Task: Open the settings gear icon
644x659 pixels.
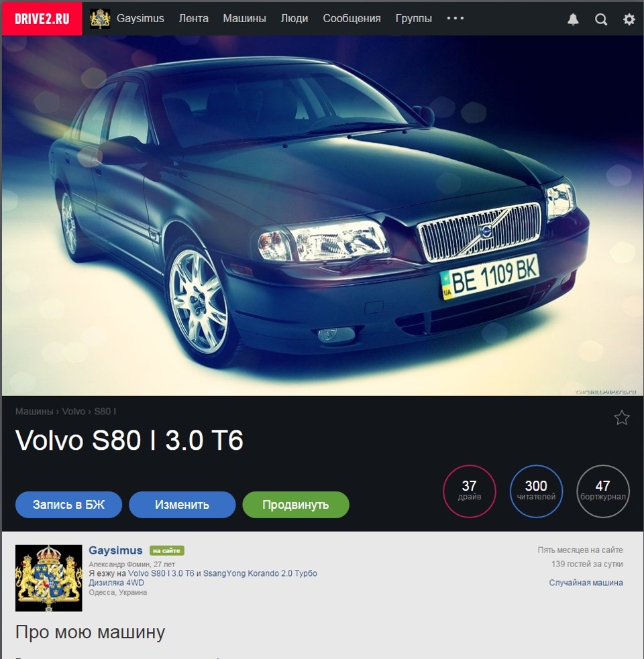Action: [629, 19]
